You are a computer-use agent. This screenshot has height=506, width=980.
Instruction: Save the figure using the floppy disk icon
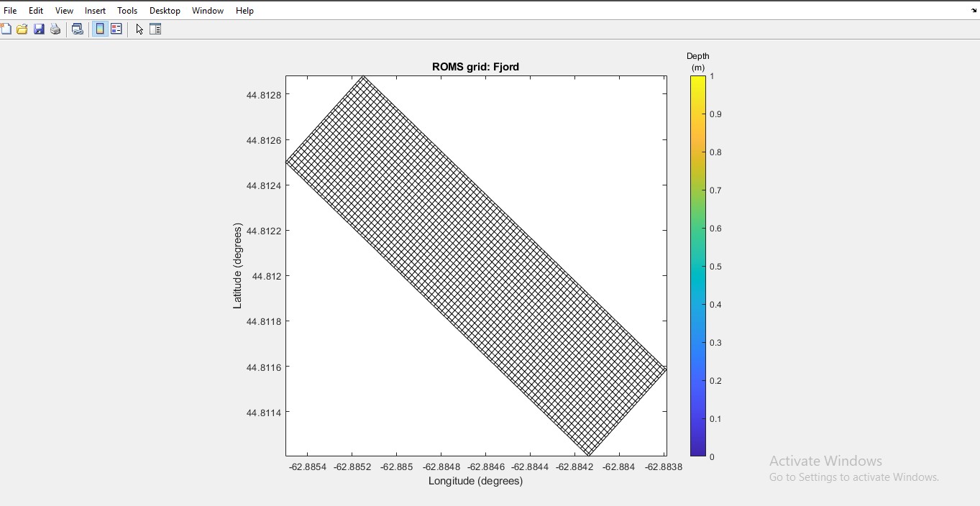coord(39,29)
